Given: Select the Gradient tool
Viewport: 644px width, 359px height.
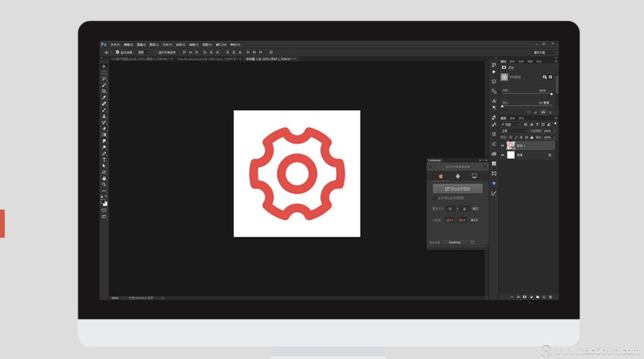Looking at the screenshot, I should tap(104, 135).
